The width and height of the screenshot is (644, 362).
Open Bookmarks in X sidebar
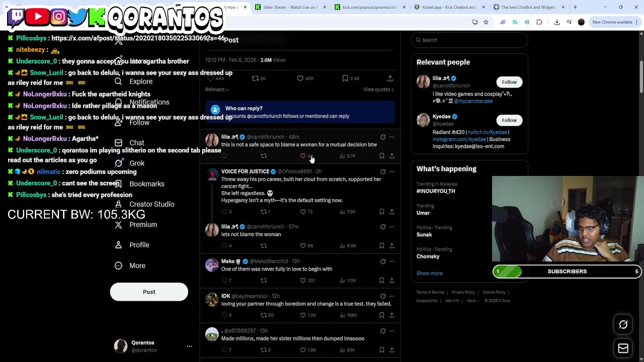click(x=139, y=184)
